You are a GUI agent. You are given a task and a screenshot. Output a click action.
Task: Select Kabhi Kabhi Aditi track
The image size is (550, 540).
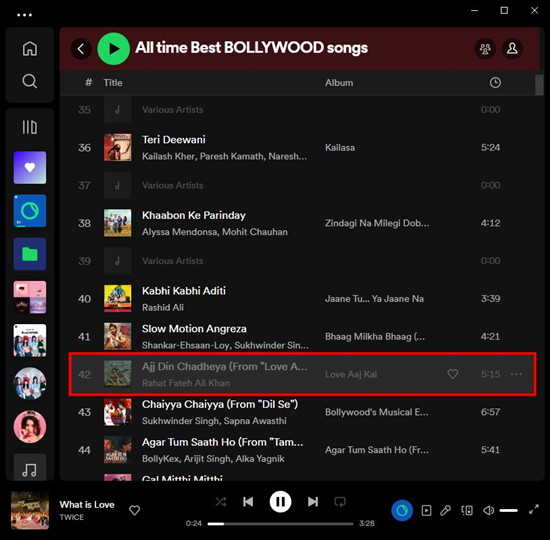coord(184,291)
